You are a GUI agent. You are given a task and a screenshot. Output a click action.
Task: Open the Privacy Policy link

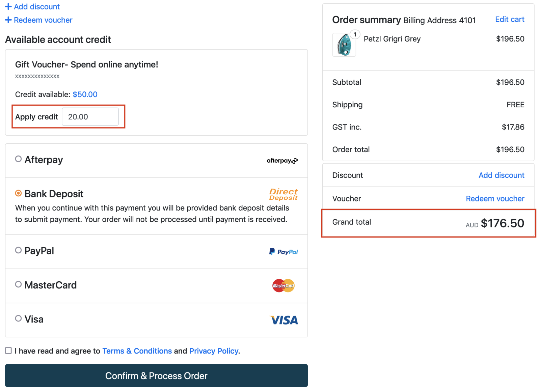tap(214, 351)
